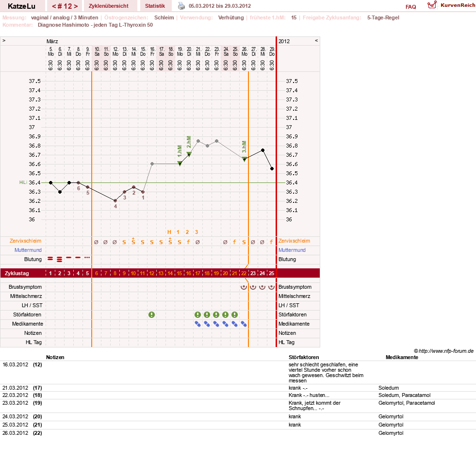476x462 pixels.
Task: Click the Verhütung usage value
Action: 231,17
